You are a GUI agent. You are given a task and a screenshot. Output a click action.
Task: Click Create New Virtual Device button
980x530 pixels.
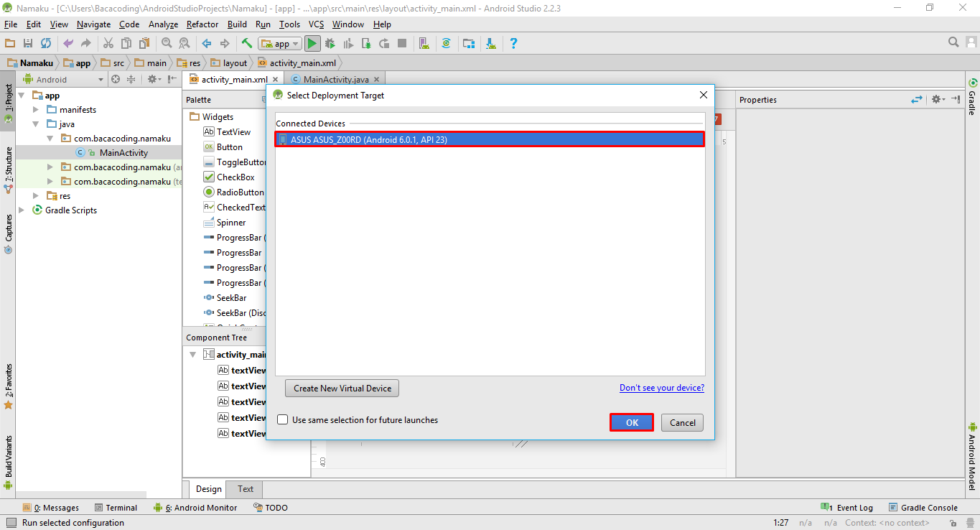pos(342,389)
